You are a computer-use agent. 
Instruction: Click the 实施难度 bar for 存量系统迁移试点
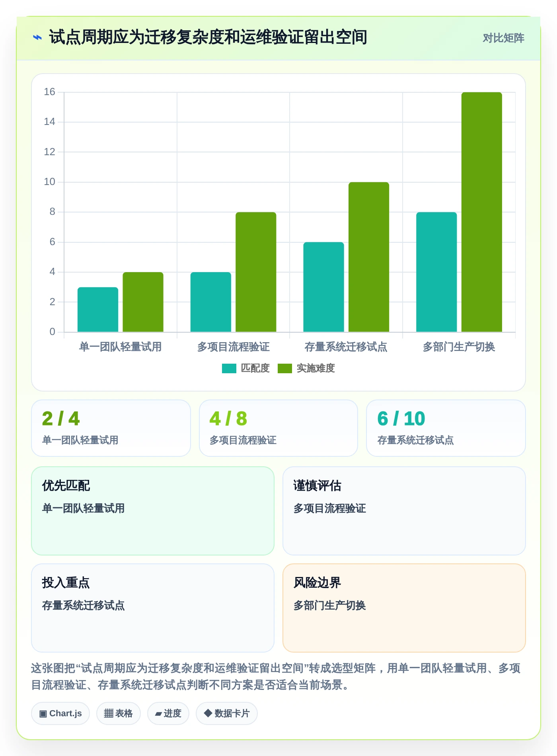[x=369, y=257]
